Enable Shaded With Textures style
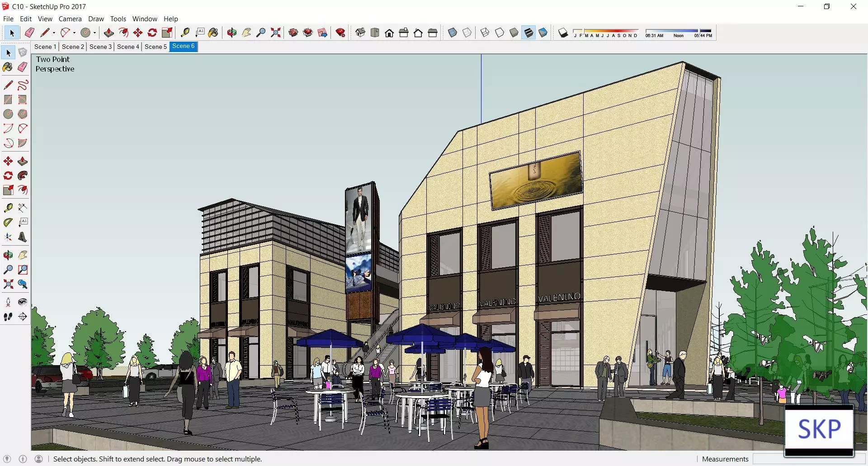This screenshot has height=466, width=868. pyautogui.click(x=528, y=33)
